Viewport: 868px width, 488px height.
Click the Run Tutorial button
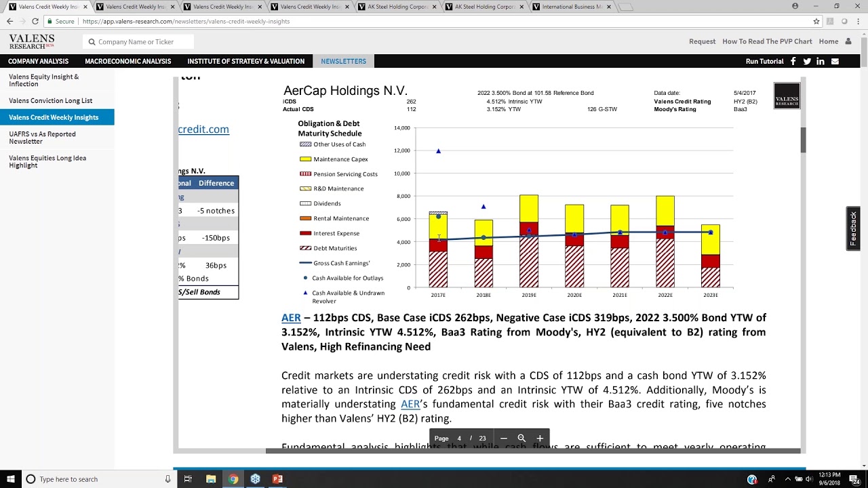765,61
